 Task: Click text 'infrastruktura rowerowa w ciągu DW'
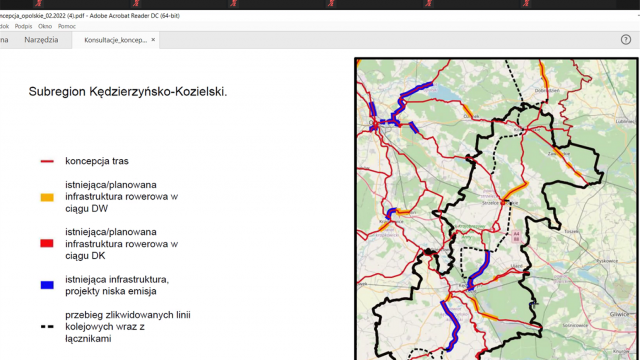coord(121,203)
